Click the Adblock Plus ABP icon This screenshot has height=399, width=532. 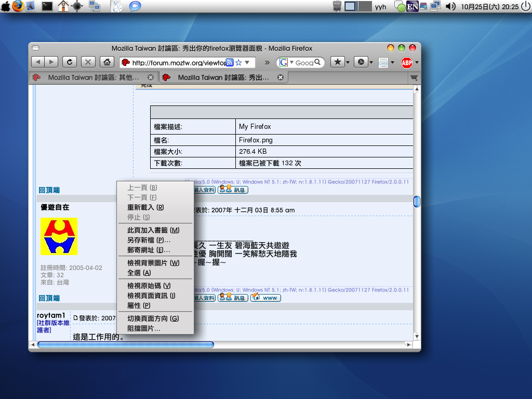[406, 63]
